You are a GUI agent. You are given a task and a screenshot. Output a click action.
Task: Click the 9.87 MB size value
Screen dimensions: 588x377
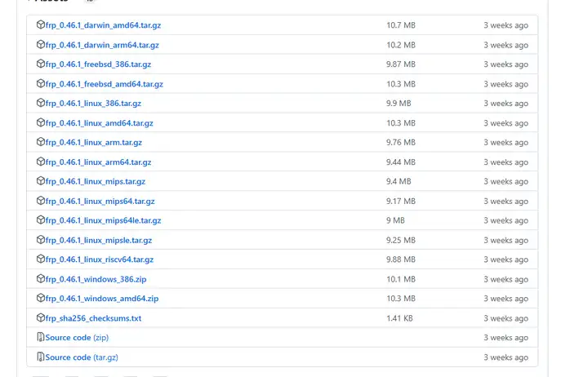tap(401, 64)
